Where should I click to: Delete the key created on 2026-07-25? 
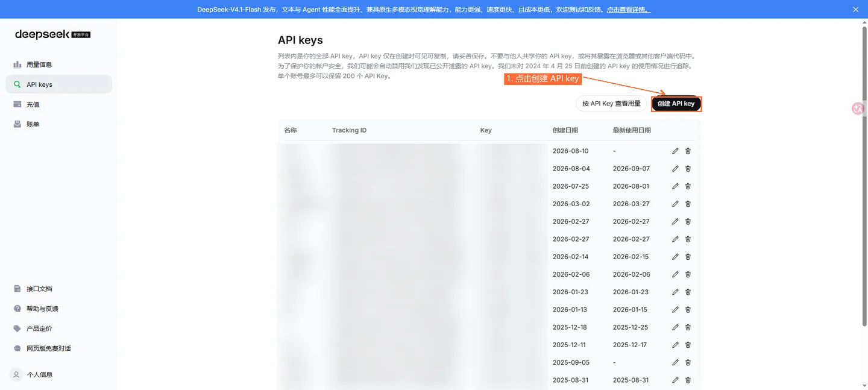pyautogui.click(x=688, y=186)
